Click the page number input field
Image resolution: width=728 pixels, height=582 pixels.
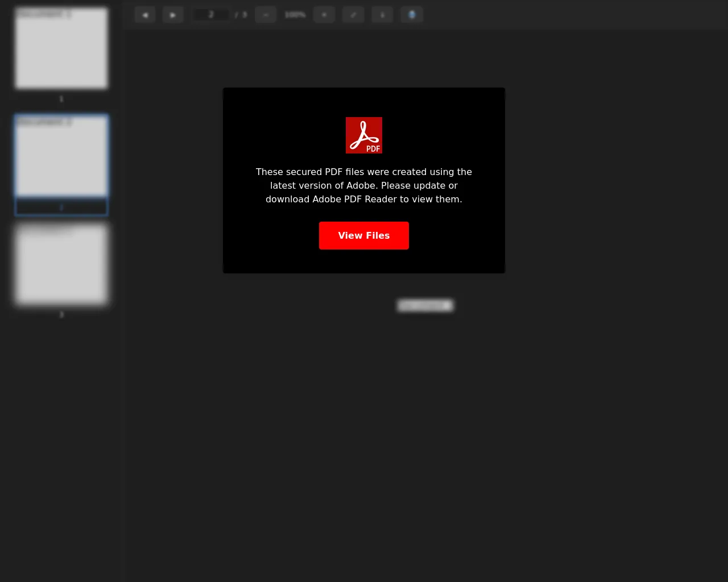pyautogui.click(x=211, y=15)
